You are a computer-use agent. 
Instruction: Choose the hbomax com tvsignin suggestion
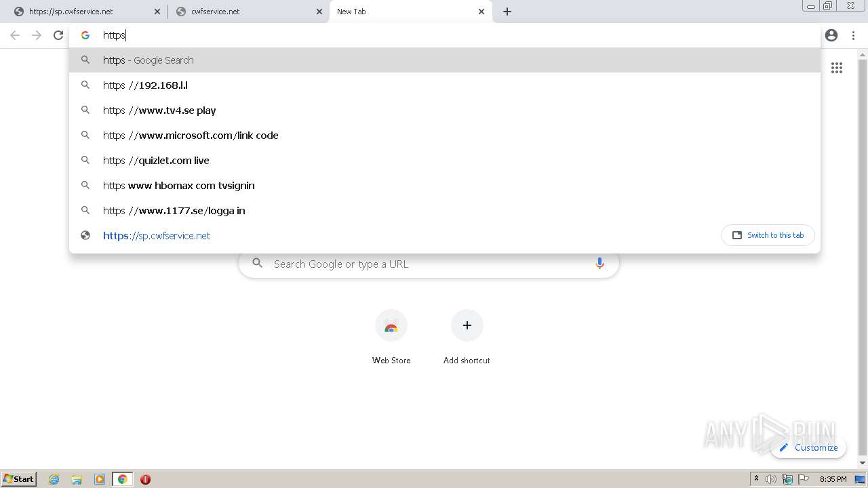(444, 186)
